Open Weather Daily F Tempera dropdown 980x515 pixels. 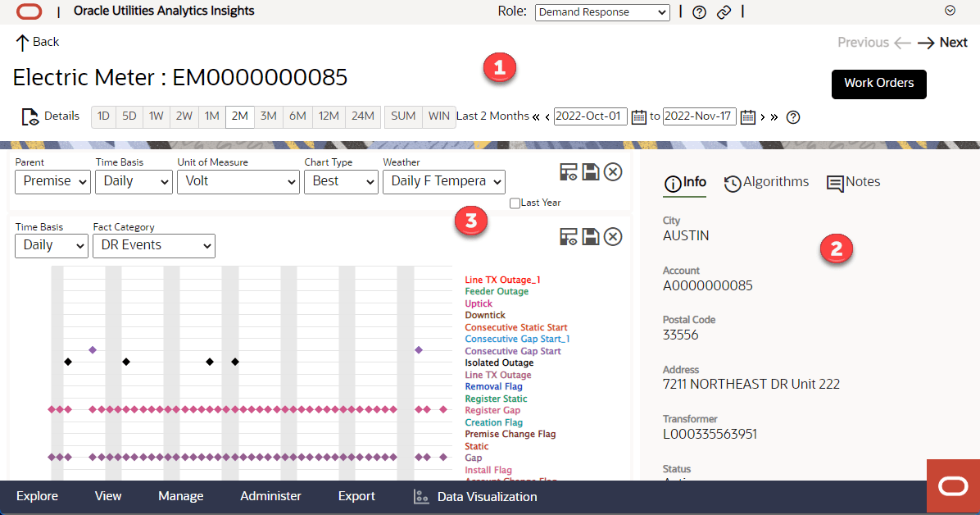point(444,181)
